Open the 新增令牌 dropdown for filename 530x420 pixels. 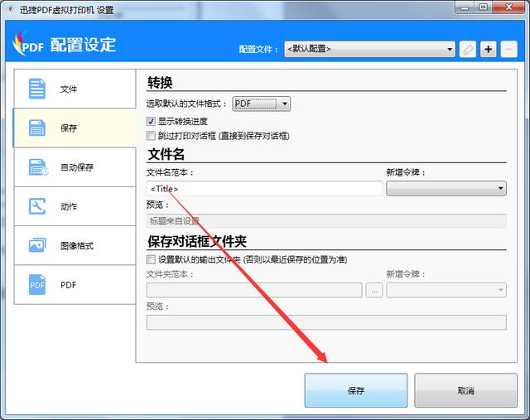(446, 189)
